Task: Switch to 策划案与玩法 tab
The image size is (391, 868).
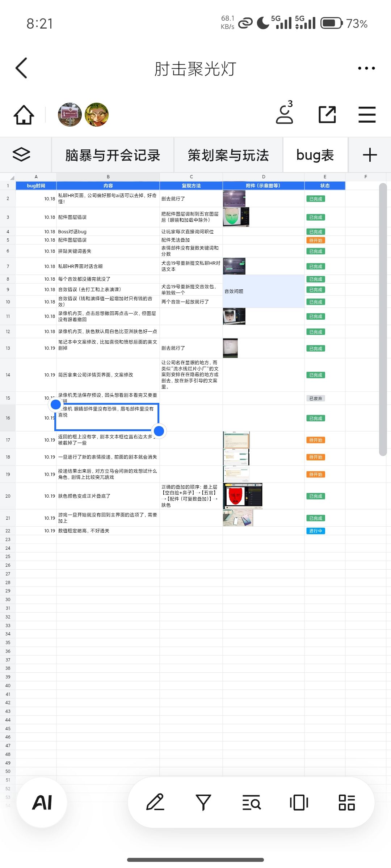Action: pyautogui.click(x=228, y=155)
